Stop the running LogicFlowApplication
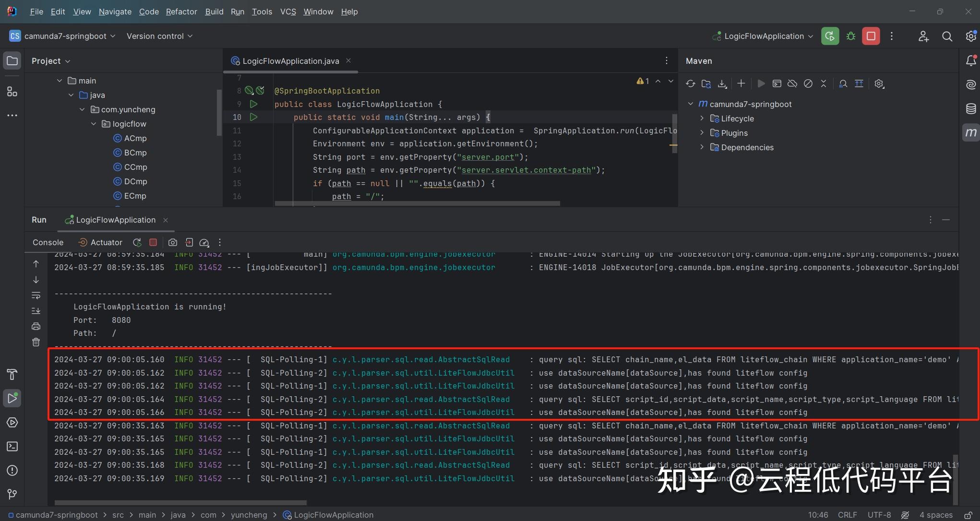Image resolution: width=980 pixels, height=521 pixels. point(871,36)
